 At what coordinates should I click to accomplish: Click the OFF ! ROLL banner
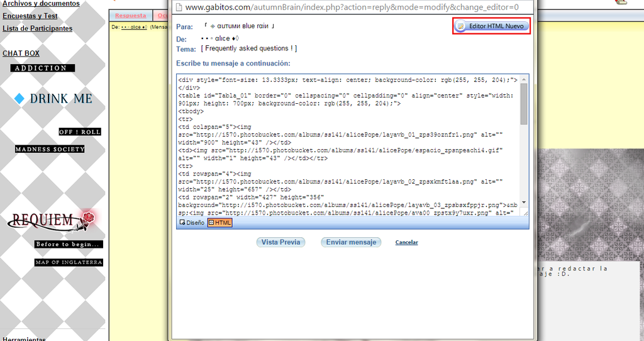coord(80,132)
